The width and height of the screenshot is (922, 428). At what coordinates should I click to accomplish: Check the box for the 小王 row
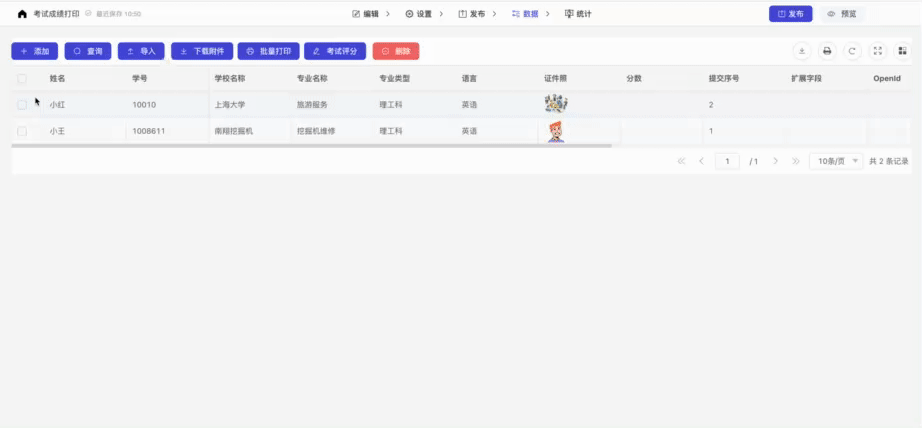22,131
